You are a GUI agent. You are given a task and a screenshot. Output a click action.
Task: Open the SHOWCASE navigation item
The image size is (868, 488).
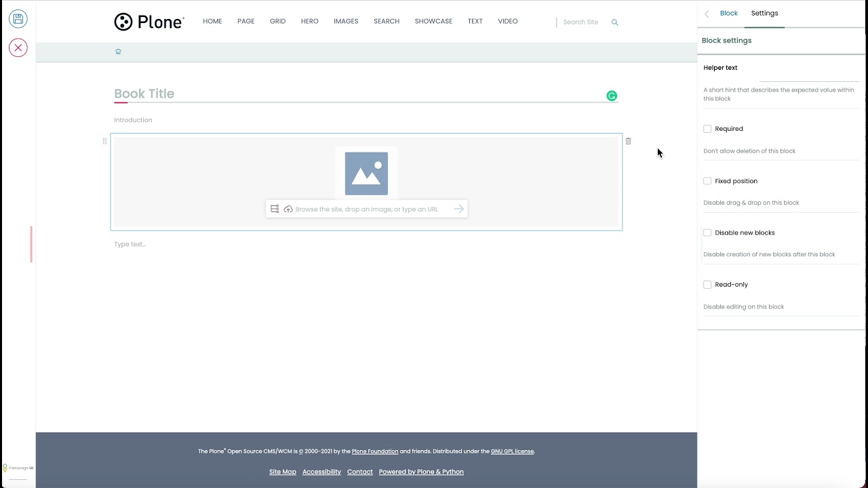click(x=433, y=22)
